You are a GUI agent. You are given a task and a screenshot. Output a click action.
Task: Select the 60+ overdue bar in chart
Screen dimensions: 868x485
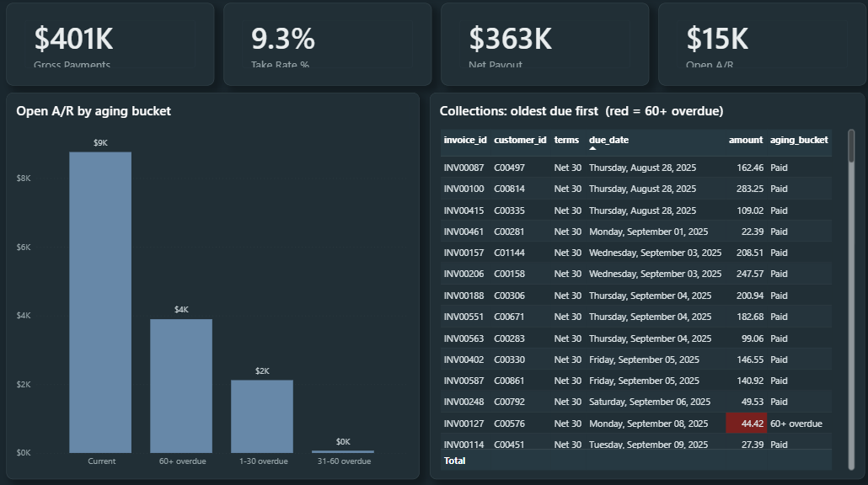(181, 386)
